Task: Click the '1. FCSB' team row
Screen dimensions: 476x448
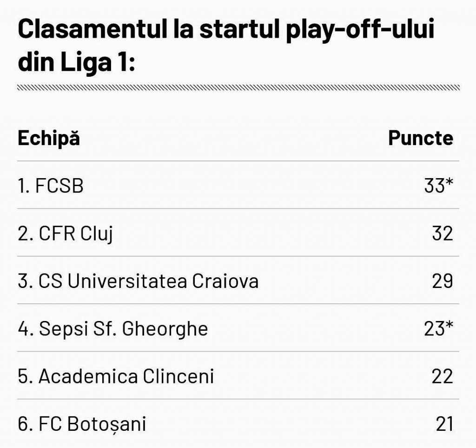Action: click(51, 186)
